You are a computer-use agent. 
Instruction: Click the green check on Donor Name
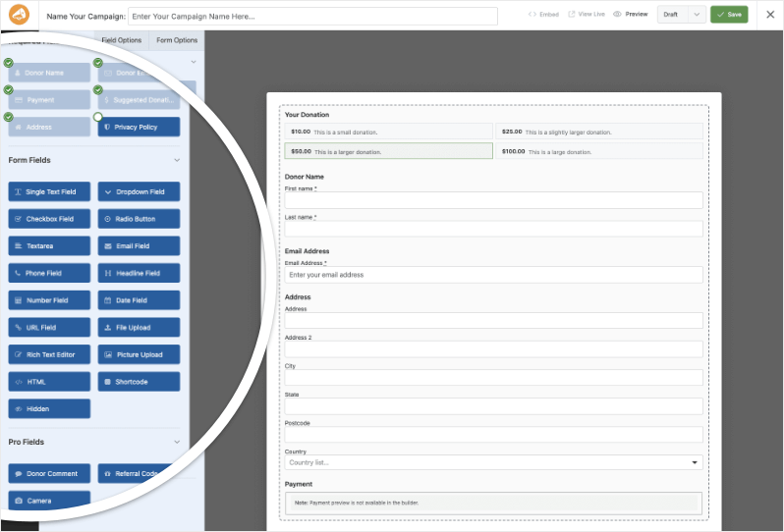pos(9,63)
